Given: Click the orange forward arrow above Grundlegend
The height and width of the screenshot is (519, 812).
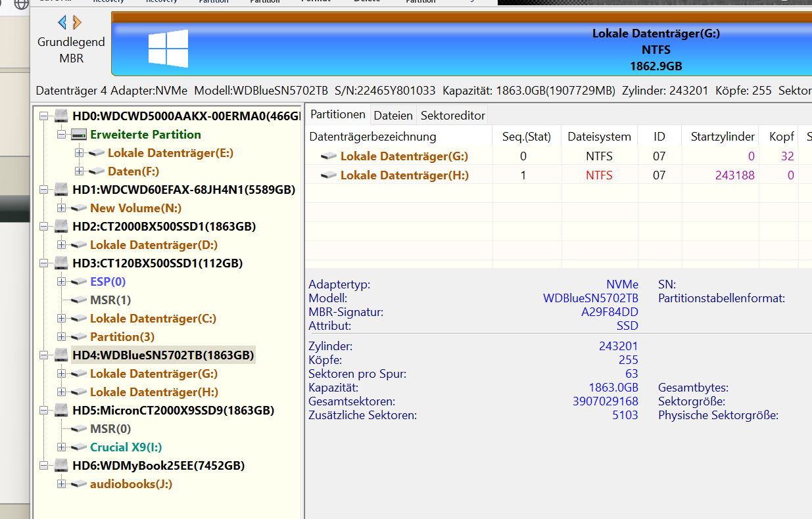Looking at the screenshot, I should 77,23.
